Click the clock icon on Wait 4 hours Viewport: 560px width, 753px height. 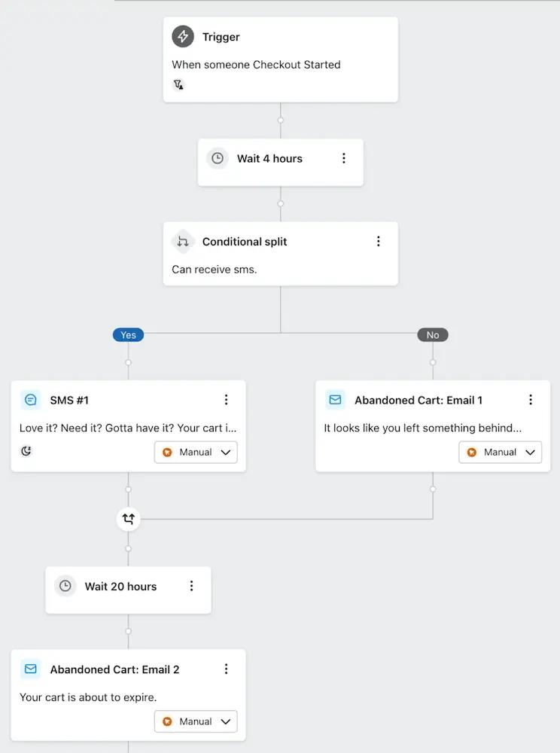[217, 158]
